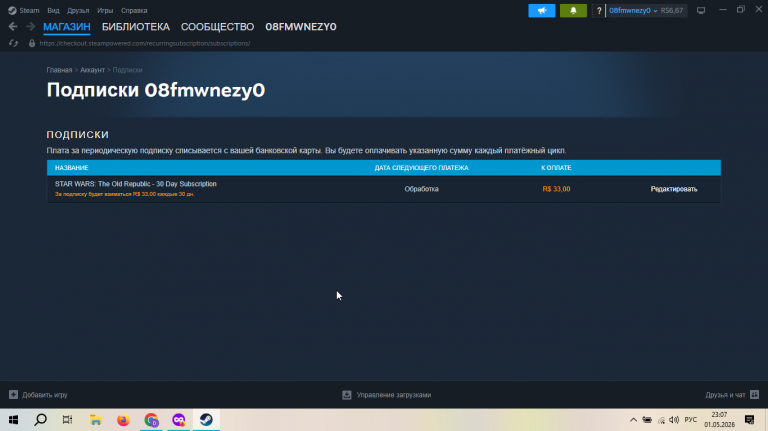This screenshot has height=431, width=768.
Task: Click the wallet balance R$6,67
Action: 672,10
